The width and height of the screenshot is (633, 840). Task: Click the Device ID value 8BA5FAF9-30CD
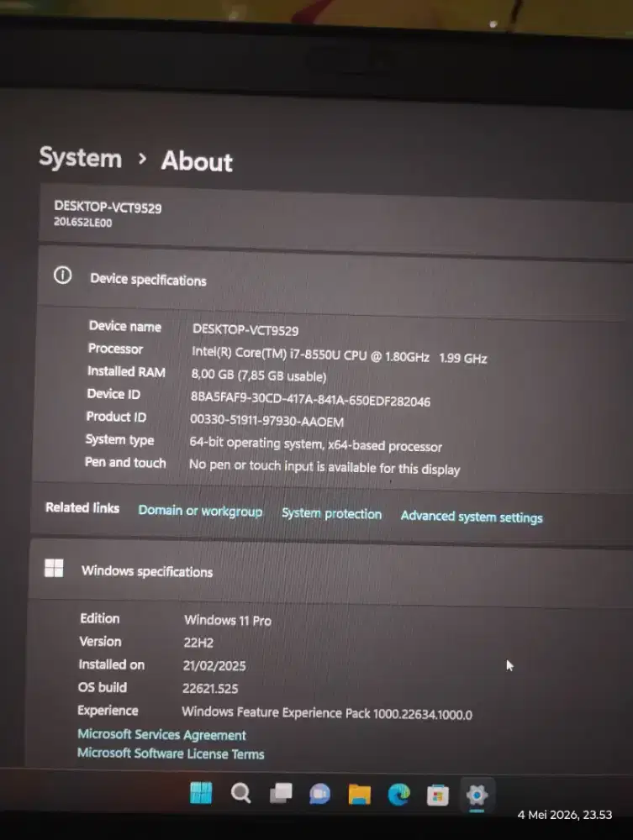[310, 399]
